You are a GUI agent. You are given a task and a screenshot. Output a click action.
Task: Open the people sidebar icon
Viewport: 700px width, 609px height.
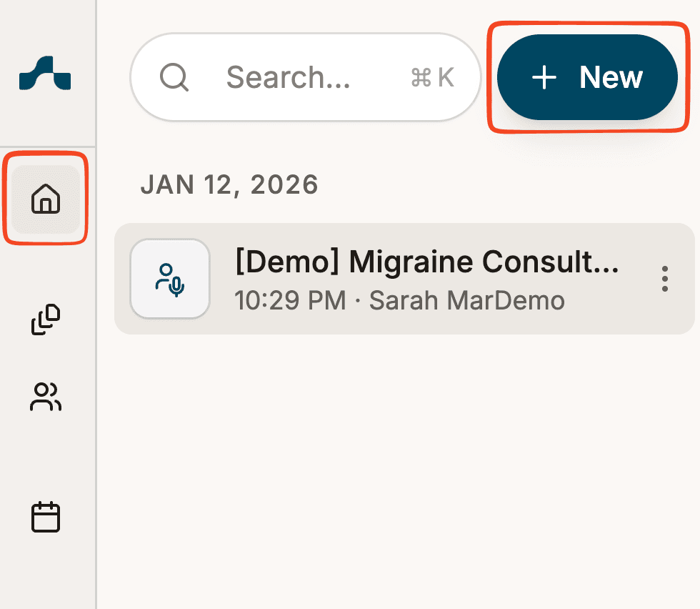[46, 397]
